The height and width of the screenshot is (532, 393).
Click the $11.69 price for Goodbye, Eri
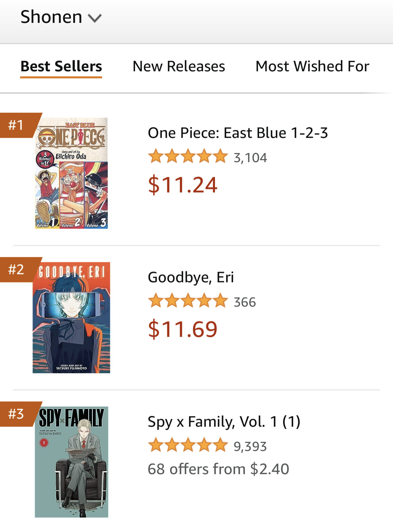183,329
